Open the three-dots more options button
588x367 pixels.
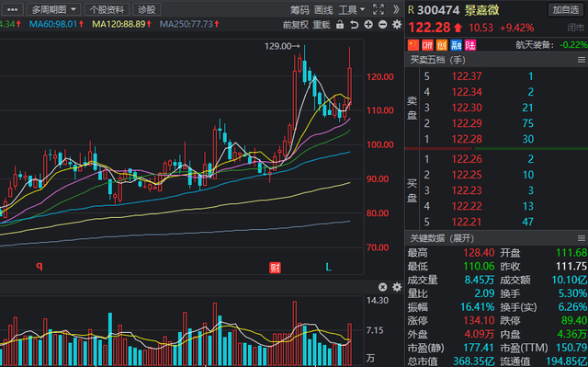(12, 9)
